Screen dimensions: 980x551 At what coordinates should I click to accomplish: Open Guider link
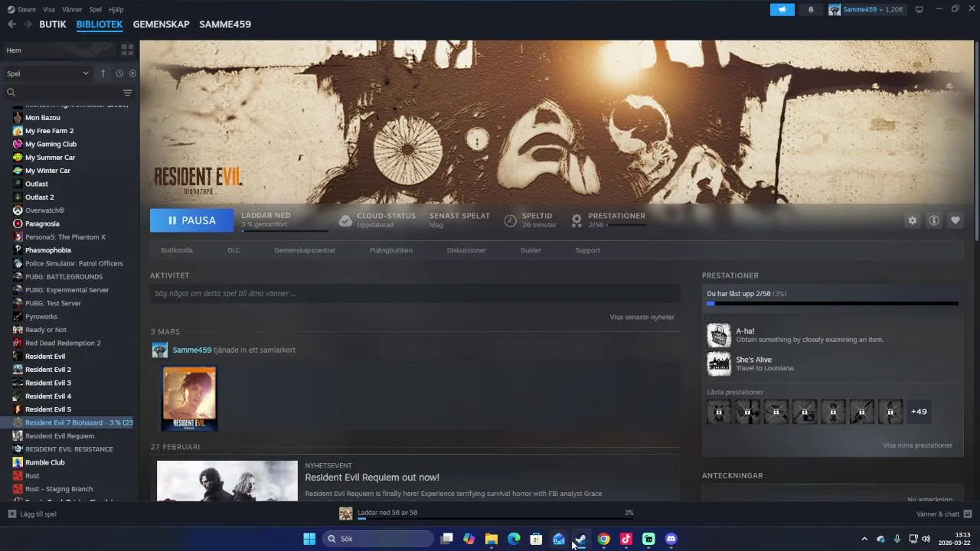coord(531,250)
